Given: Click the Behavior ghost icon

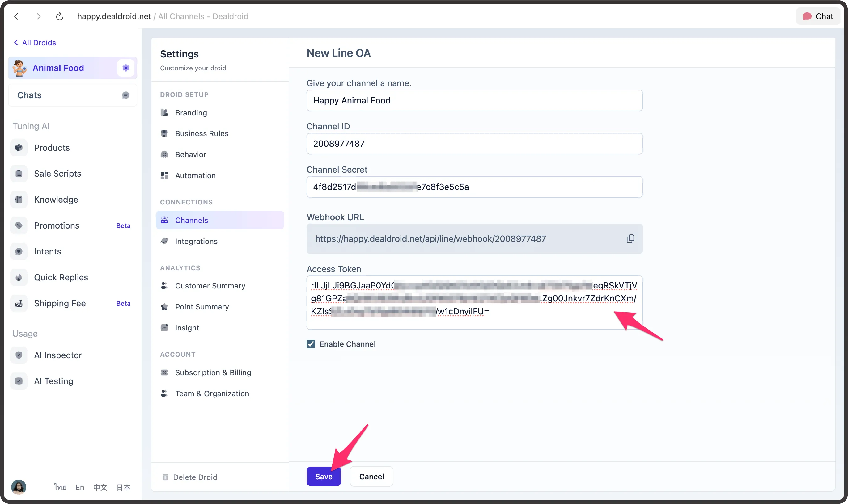Looking at the screenshot, I should (165, 154).
